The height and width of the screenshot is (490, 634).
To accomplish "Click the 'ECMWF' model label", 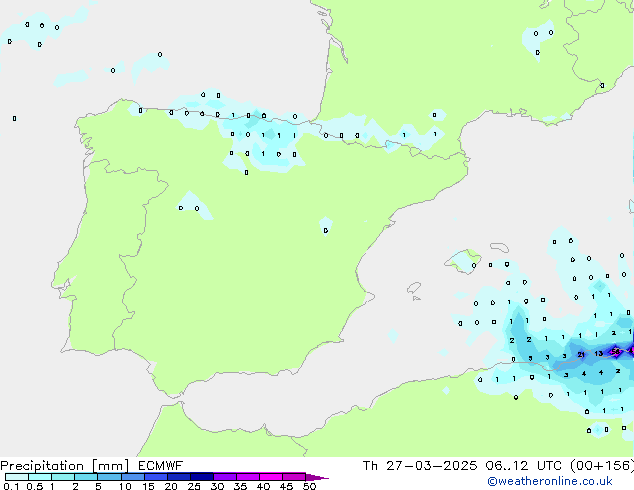I will click(161, 466).
